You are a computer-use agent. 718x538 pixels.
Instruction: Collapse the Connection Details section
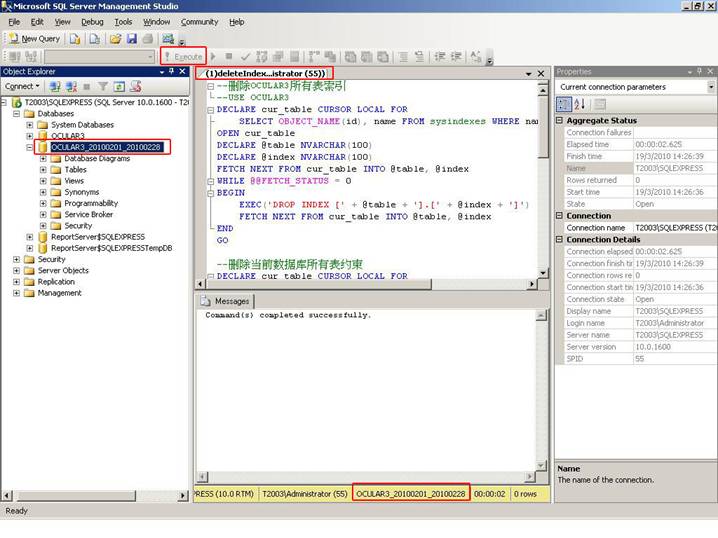click(x=559, y=239)
